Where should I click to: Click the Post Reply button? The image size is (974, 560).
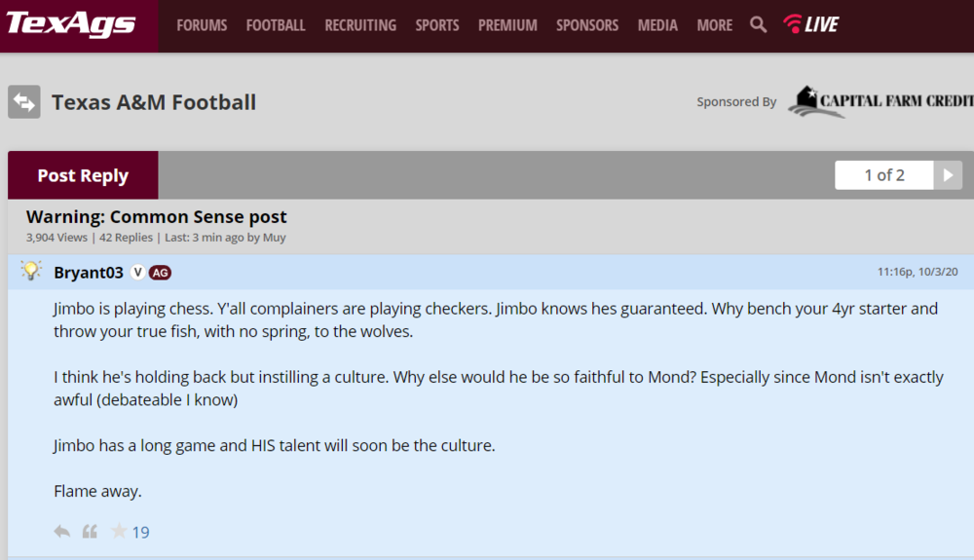tap(83, 175)
